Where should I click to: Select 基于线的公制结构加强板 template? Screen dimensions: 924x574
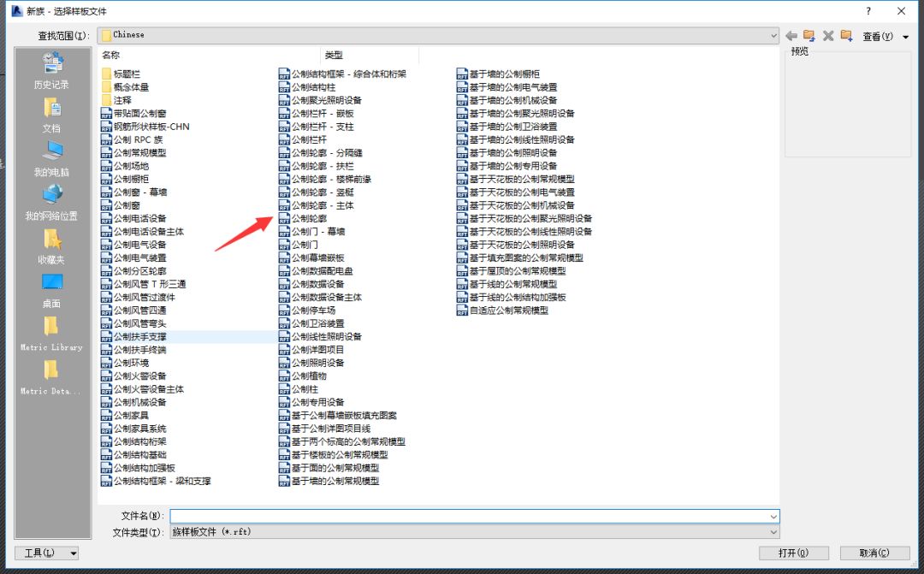511,297
